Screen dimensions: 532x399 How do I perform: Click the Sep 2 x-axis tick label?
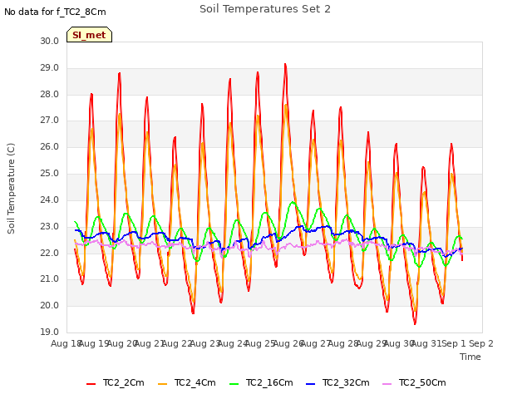tap(481, 343)
